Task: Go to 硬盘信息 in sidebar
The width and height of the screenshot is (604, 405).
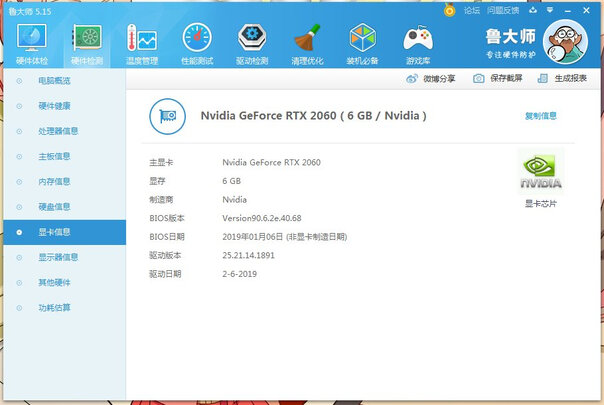Action: click(54, 206)
